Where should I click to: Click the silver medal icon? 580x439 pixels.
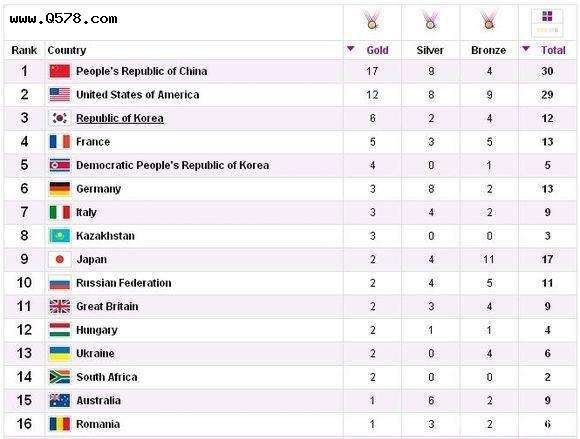point(430,19)
